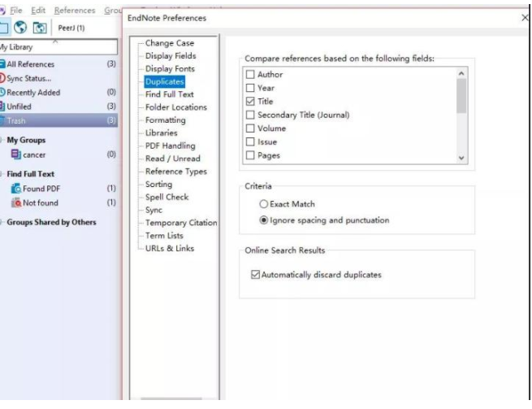532x409 pixels.
Task: Open Find Full Text preferences
Action: coord(169,94)
